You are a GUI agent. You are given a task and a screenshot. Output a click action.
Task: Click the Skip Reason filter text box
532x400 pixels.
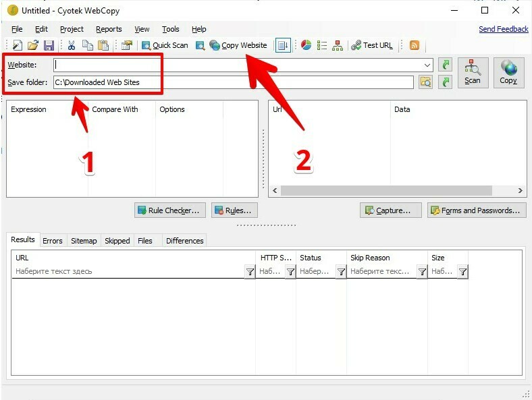tap(382, 272)
